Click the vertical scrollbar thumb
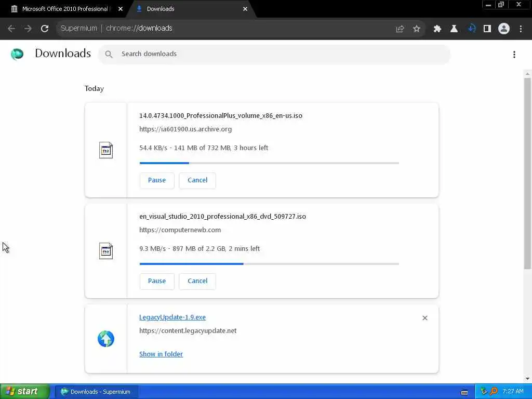Image resolution: width=532 pixels, height=399 pixels. 527,174
